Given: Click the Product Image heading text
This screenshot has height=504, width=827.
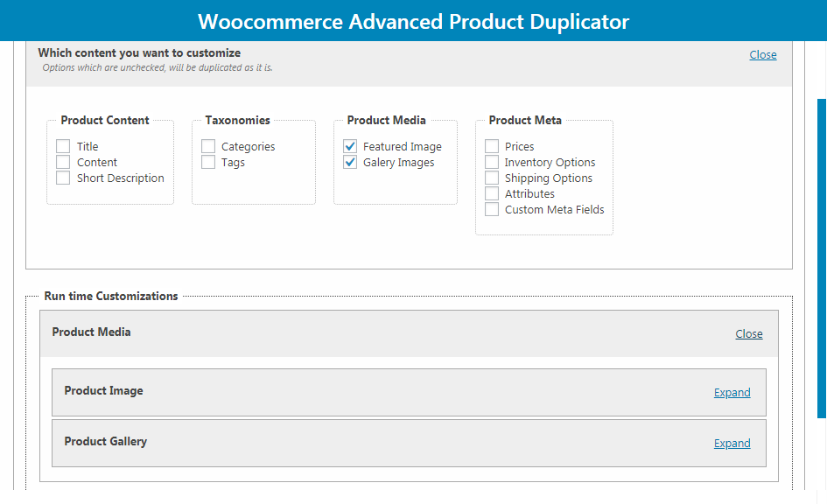Looking at the screenshot, I should pyautogui.click(x=104, y=390).
